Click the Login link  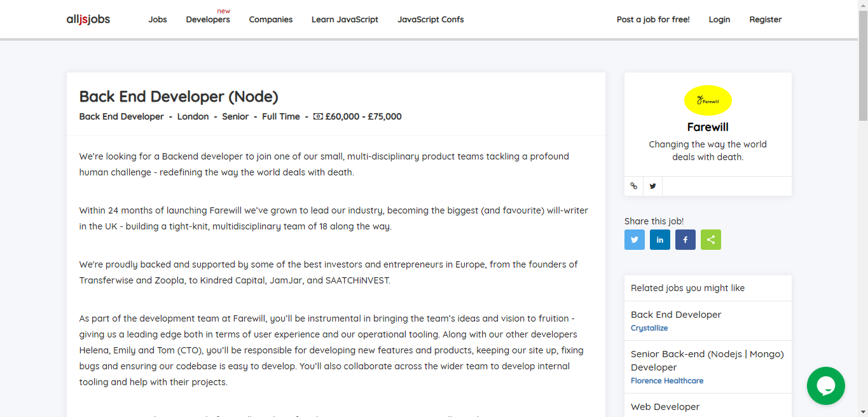719,19
